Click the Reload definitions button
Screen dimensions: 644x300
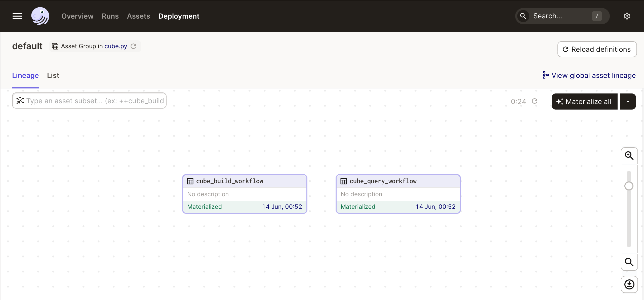tap(597, 49)
